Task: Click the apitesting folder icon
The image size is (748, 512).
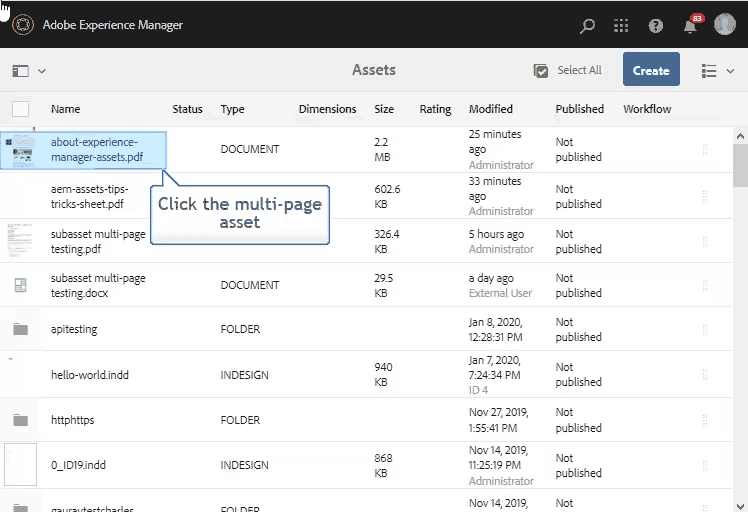Action: (x=20, y=329)
